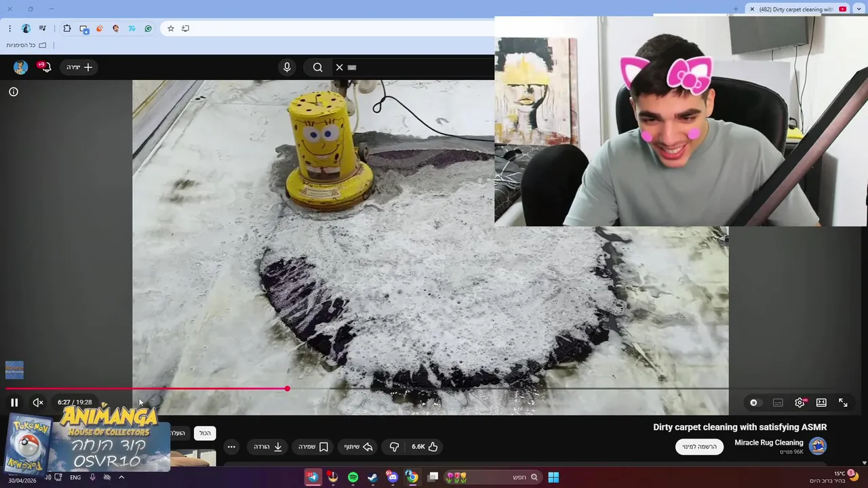This screenshot has height=488, width=868.
Task: Open Task View in the taskbar
Action: coord(433,477)
